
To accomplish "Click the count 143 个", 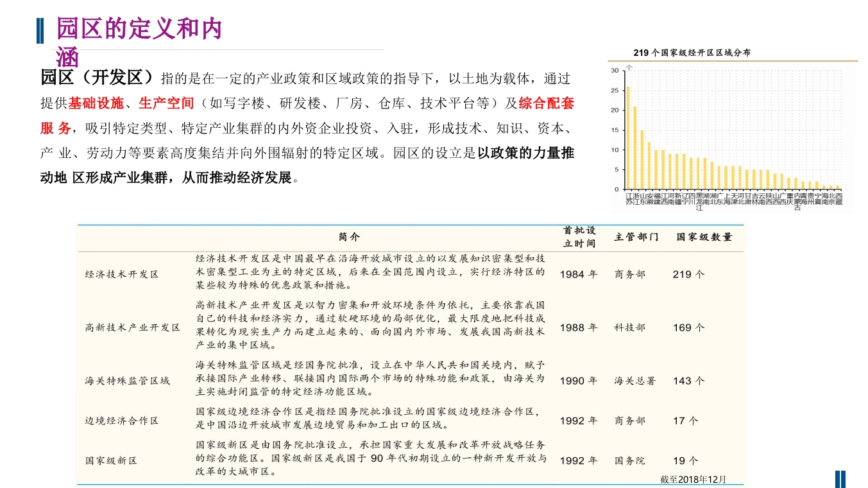I will tap(688, 381).
